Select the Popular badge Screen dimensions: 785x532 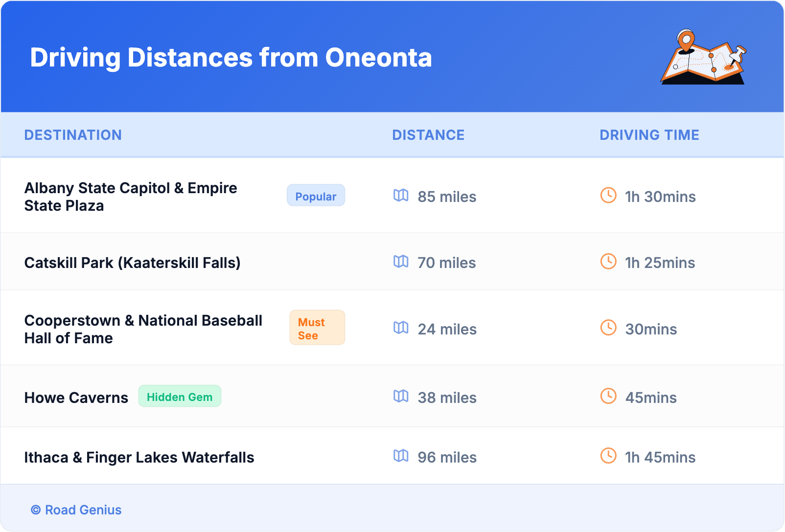coord(316,196)
